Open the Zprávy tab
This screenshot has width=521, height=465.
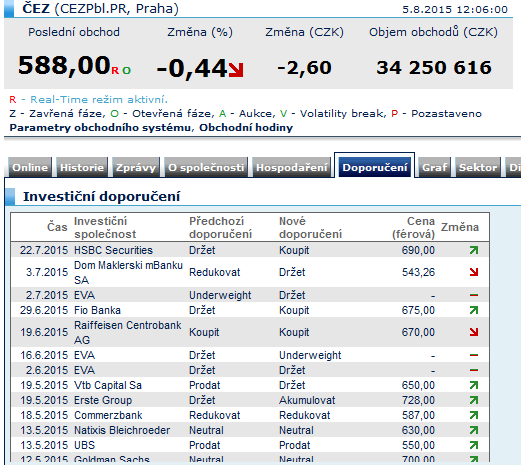pyautogui.click(x=136, y=167)
